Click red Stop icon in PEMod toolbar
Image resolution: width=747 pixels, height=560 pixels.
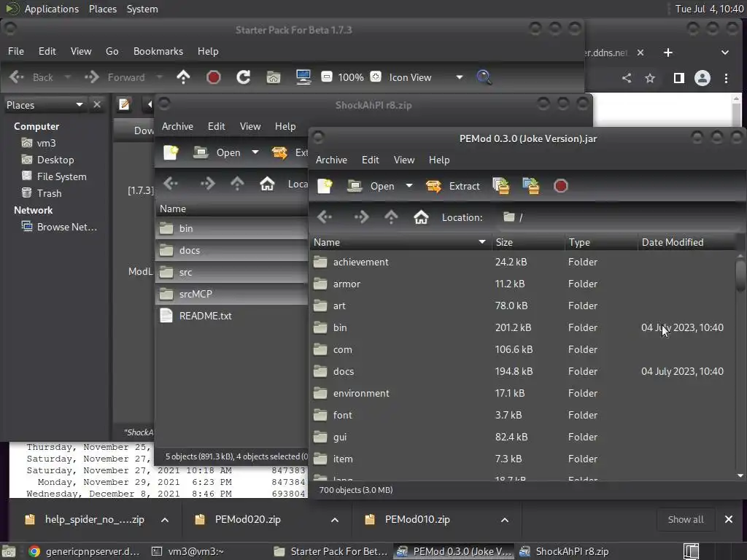561,186
